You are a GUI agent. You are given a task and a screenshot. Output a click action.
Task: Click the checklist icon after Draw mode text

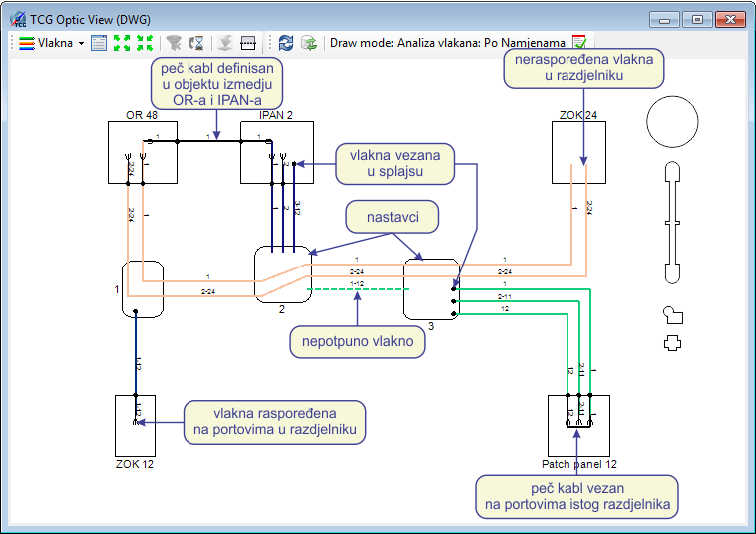(x=579, y=43)
